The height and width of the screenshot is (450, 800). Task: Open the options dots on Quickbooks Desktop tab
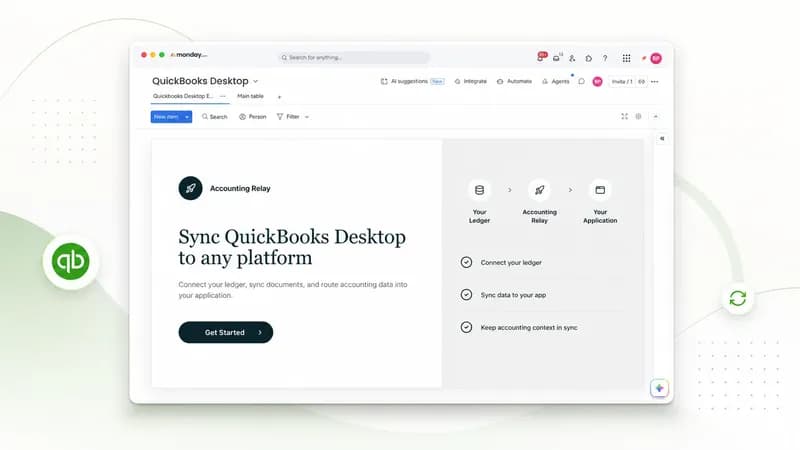[x=222, y=96]
